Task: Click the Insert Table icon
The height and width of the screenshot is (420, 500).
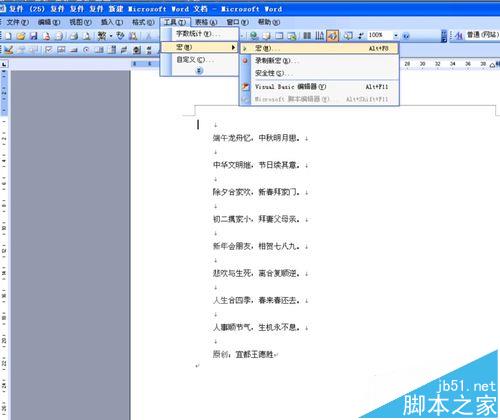Action: click(279, 36)
